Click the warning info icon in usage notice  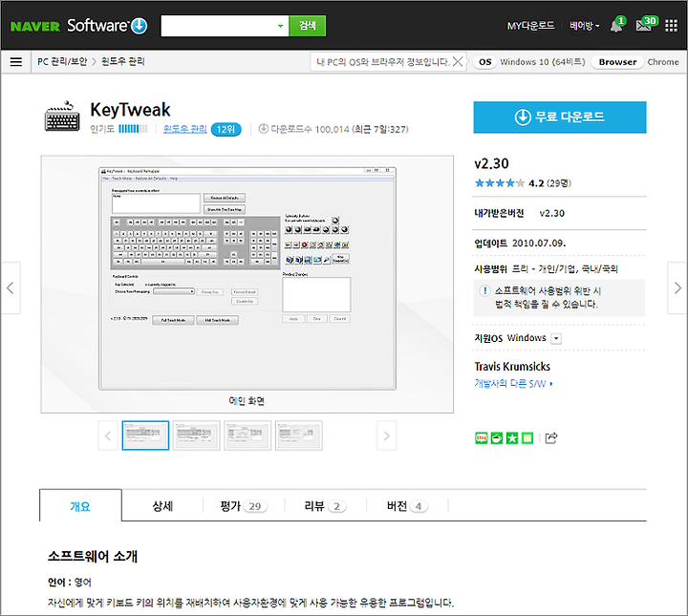click(x=484, y=290)
